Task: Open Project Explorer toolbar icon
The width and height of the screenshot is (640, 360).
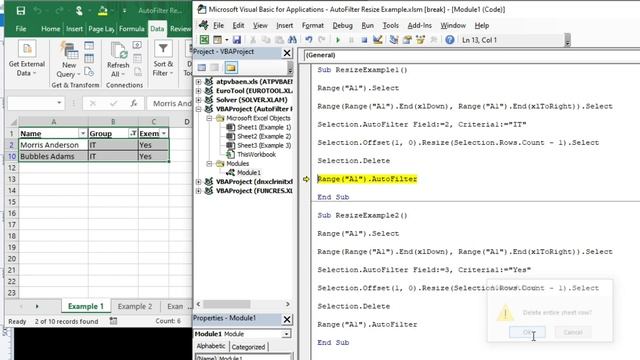Action: [394, 40]
